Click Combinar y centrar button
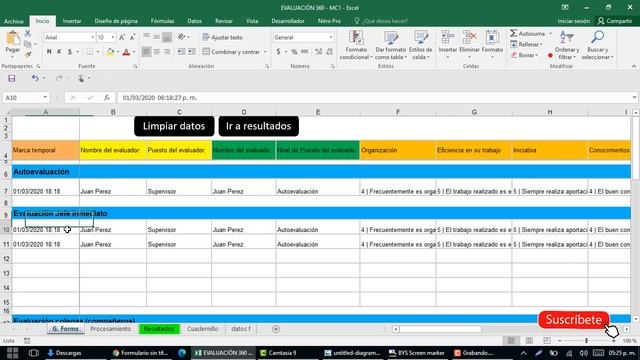This screenshot has height=360, width=640. 231,52
